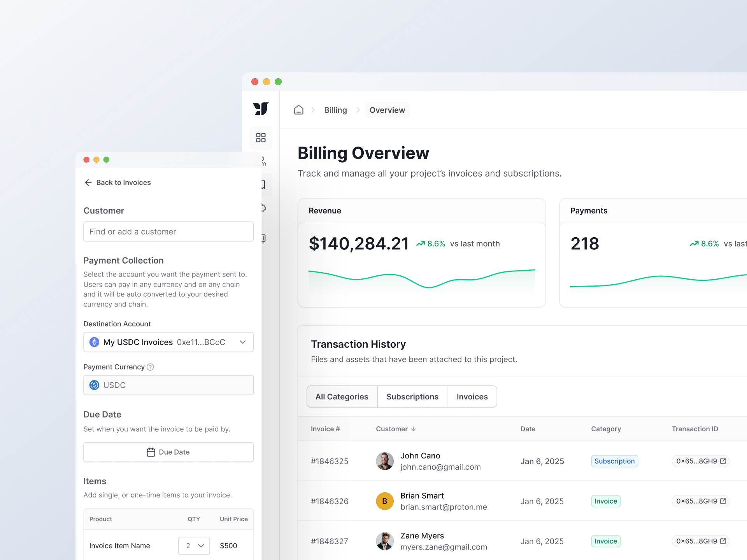Click the Payment Currency help icon
The width and height of the screenshot is (747, 560).
151,367
